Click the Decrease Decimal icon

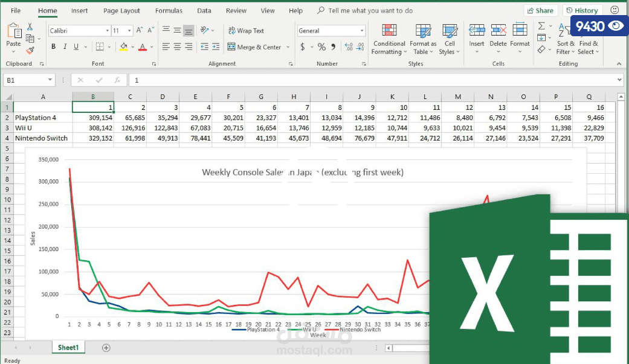361,47
